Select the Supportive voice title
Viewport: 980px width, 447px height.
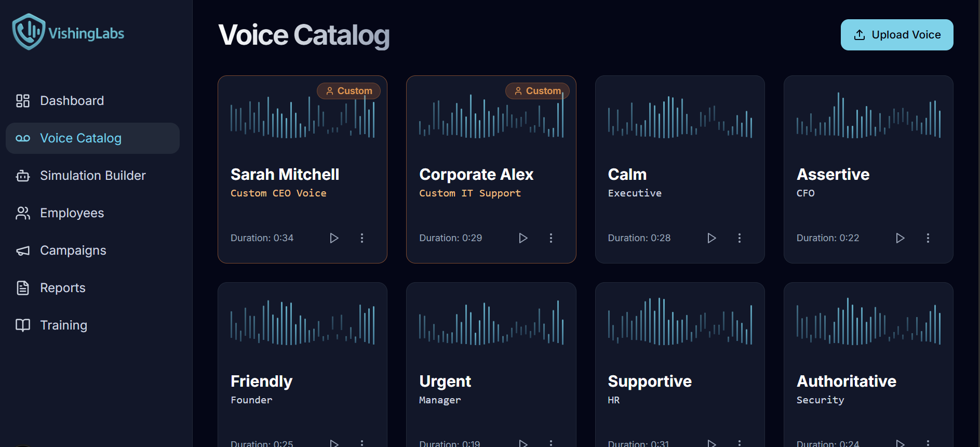[650, 382]
